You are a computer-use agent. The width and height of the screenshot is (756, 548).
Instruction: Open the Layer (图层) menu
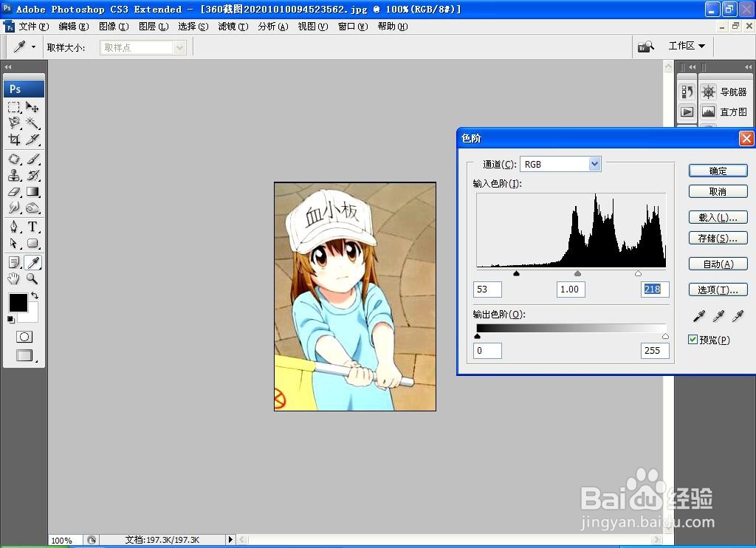(154, 27)
